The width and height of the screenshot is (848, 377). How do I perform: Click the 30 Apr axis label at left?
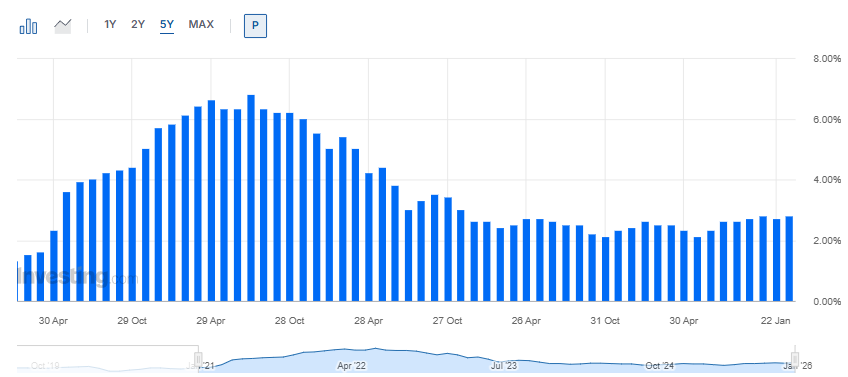[52, 321]
